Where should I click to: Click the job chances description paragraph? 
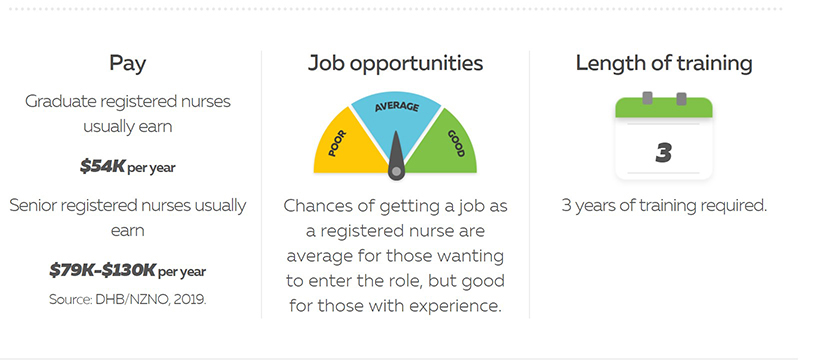pos(395,256)
